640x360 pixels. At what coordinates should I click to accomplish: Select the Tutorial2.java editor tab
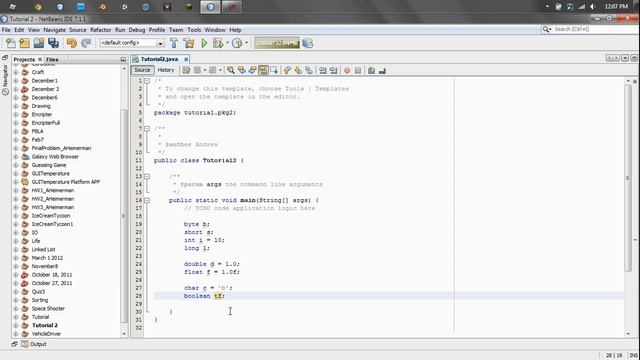click(x=159, y=59)
